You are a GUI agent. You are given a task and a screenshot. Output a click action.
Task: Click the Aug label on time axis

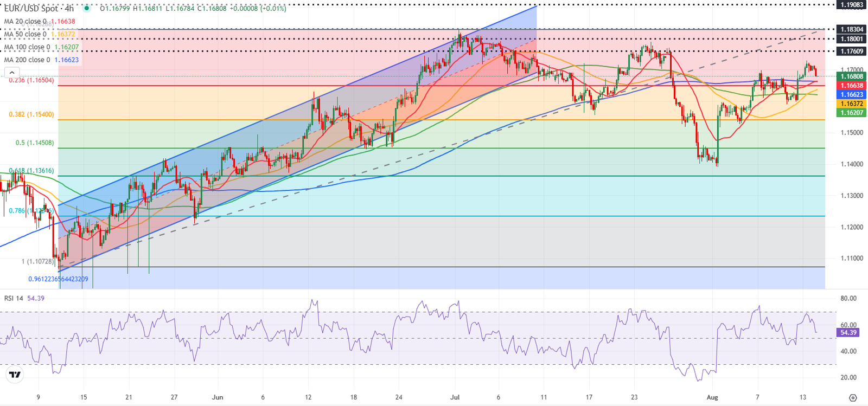point(712,397)
